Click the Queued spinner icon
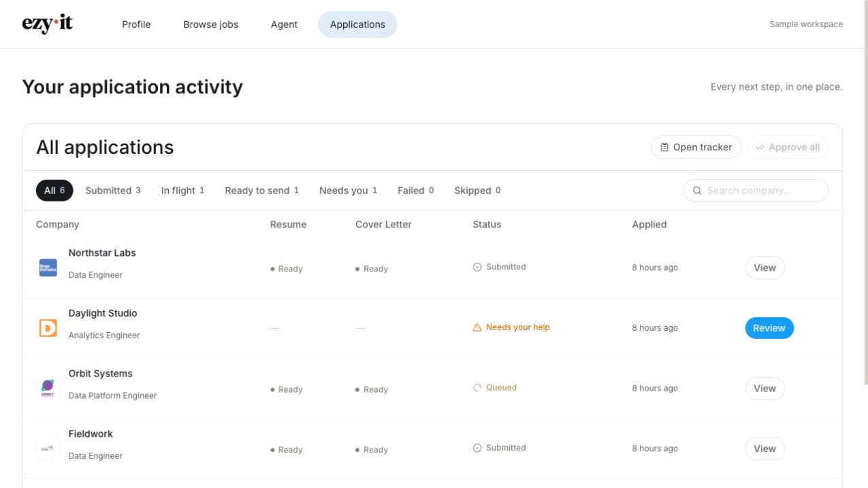 click(477, 388)
